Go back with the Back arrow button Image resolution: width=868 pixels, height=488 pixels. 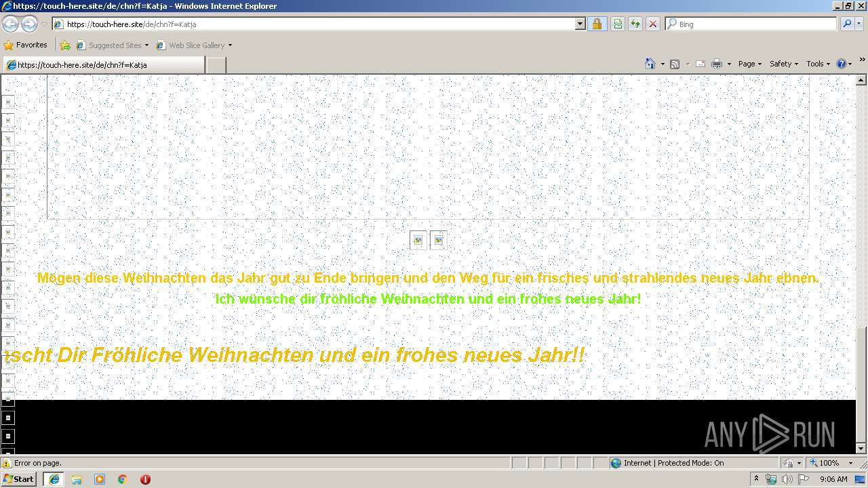(11, 24)
